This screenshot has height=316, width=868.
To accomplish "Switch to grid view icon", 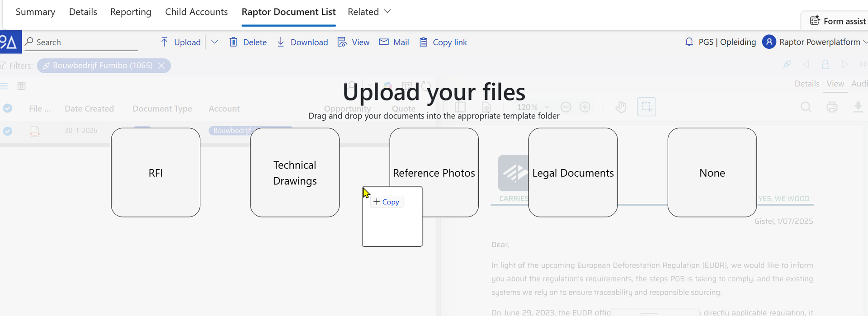I will 21,86.
